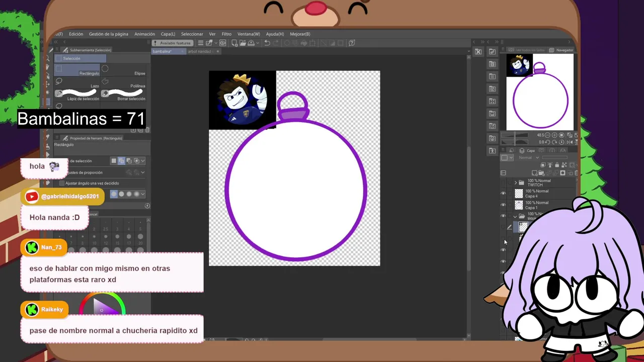Open the Clip Studio swirl icon
644x362 pixels.
[223, 43]
